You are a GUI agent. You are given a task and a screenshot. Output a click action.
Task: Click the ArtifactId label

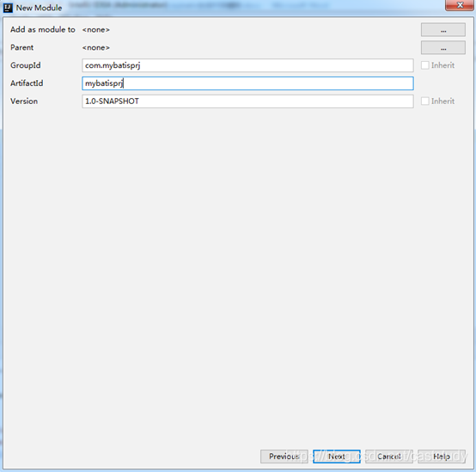point(27,83)
